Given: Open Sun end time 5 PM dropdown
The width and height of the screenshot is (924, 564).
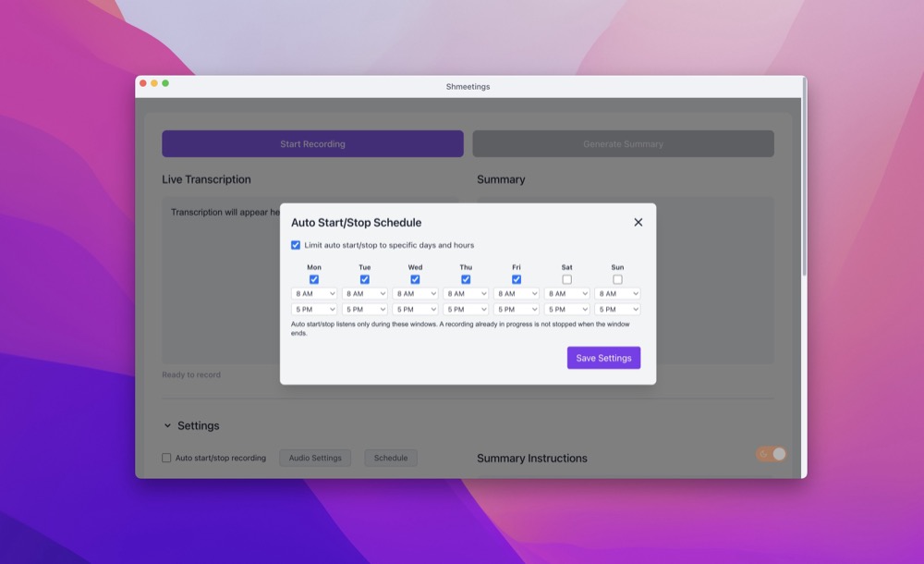Looking at the screenshot, I should [617, 309].
